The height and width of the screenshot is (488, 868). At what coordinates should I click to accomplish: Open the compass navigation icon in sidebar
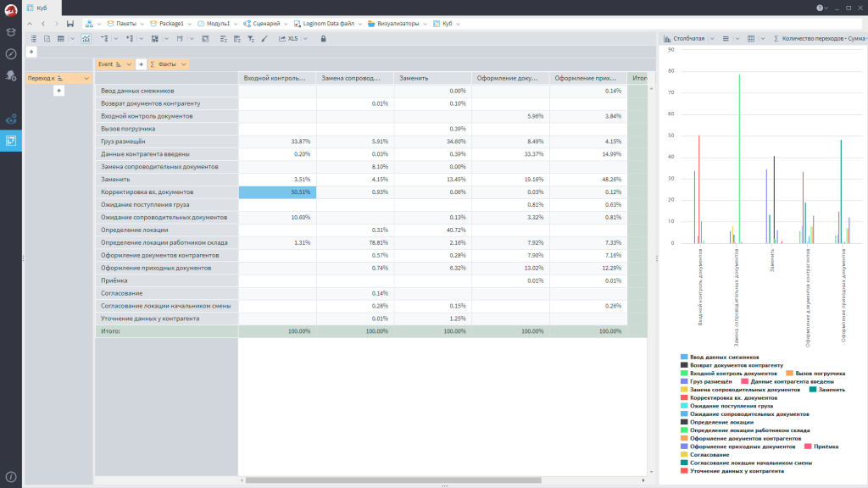pos(11,53)
